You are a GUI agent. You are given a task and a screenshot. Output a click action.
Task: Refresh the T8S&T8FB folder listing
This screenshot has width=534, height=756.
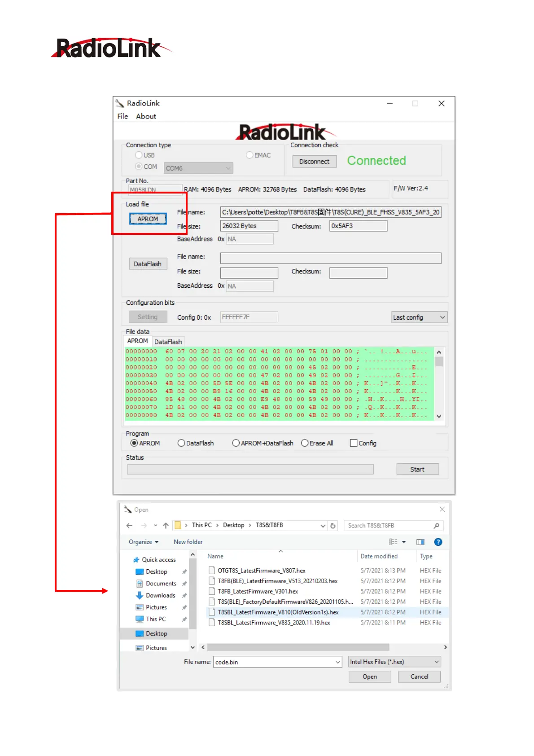(x=333, y=526)
